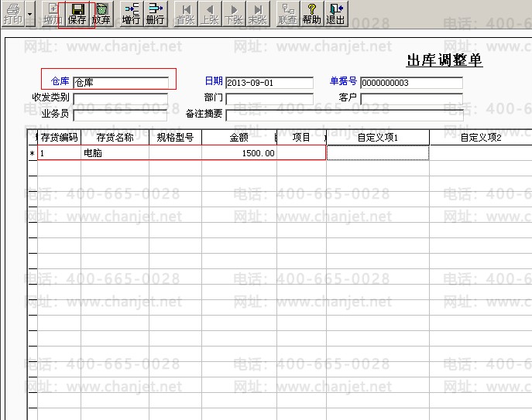Click the 日期 date field

(x=269, y=83)
